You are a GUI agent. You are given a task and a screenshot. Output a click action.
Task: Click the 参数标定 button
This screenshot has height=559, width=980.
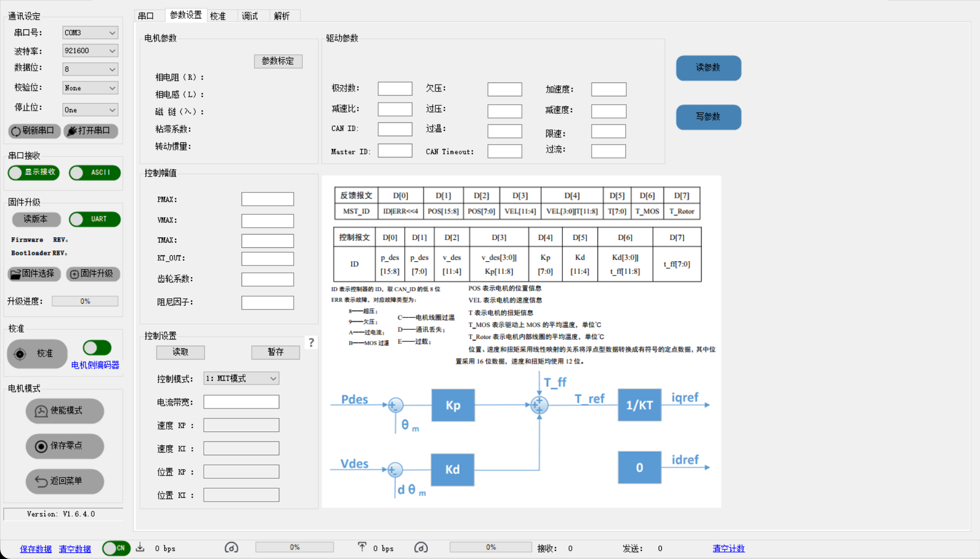278,61
